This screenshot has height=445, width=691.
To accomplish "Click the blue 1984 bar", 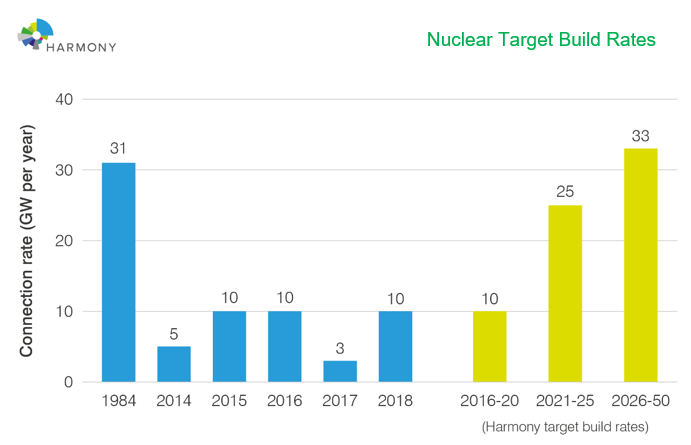I will click(x=119, y=272).
